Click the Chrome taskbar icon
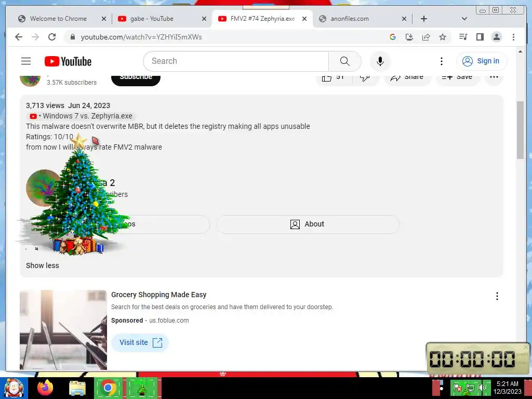Viewport: 532px width, 399px height. pyautogui.click(x=108, y=388)
